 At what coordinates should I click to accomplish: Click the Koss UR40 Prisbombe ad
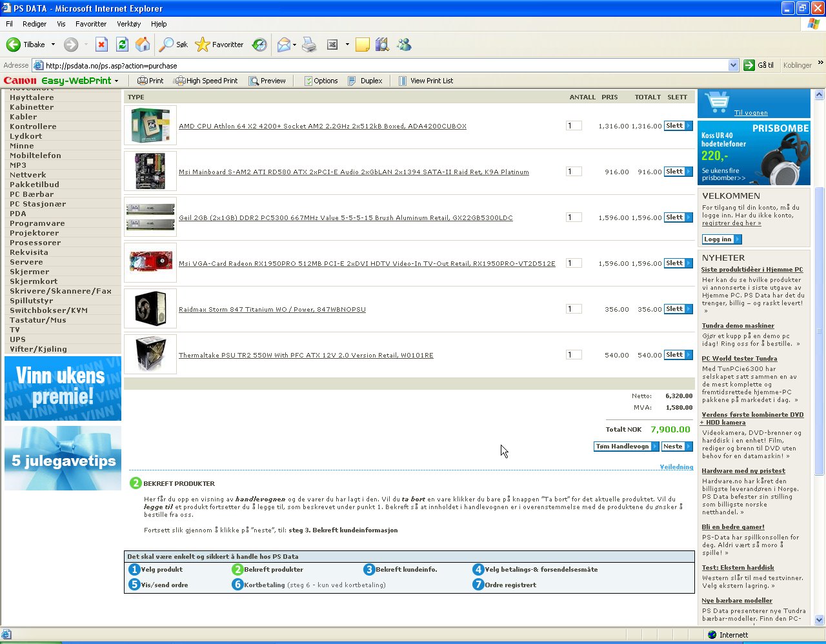754,154
